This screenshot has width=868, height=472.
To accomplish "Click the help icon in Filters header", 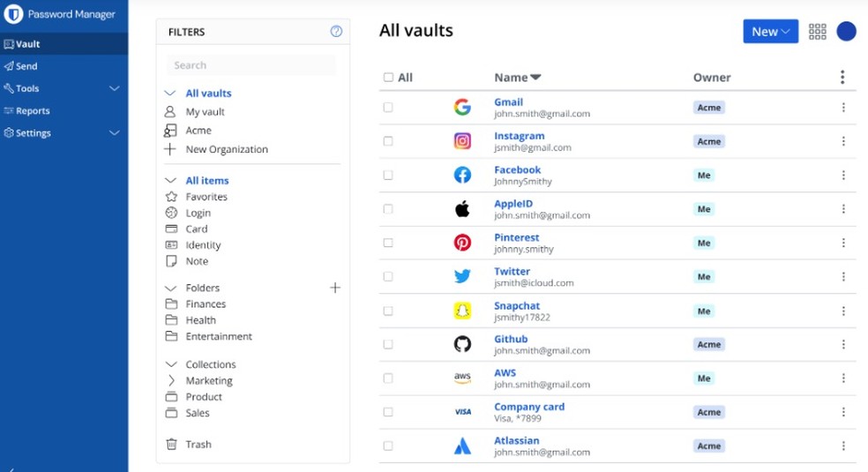I will pyautogui.click(x=336, y=32).
